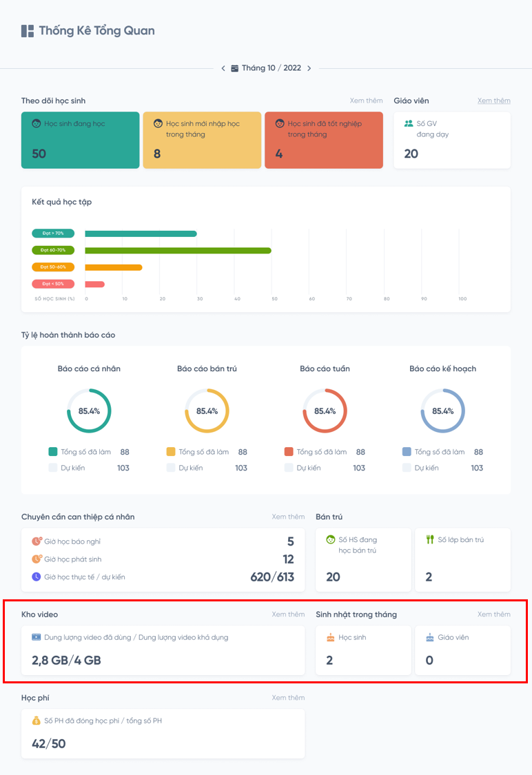The width and height of the screenshot is (532, 775).
Task: Click the Báo cáo tuần donut chart
Action: pyautogui.click(x=325, y=411)
